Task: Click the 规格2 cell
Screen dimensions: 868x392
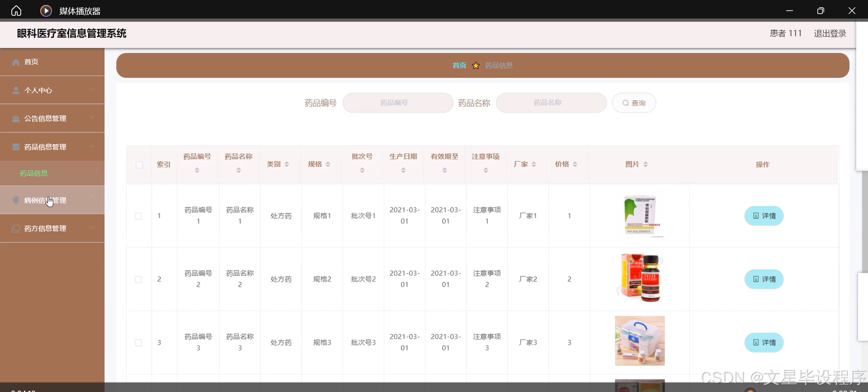Action: pyautogui.click(x=322, y=279)
